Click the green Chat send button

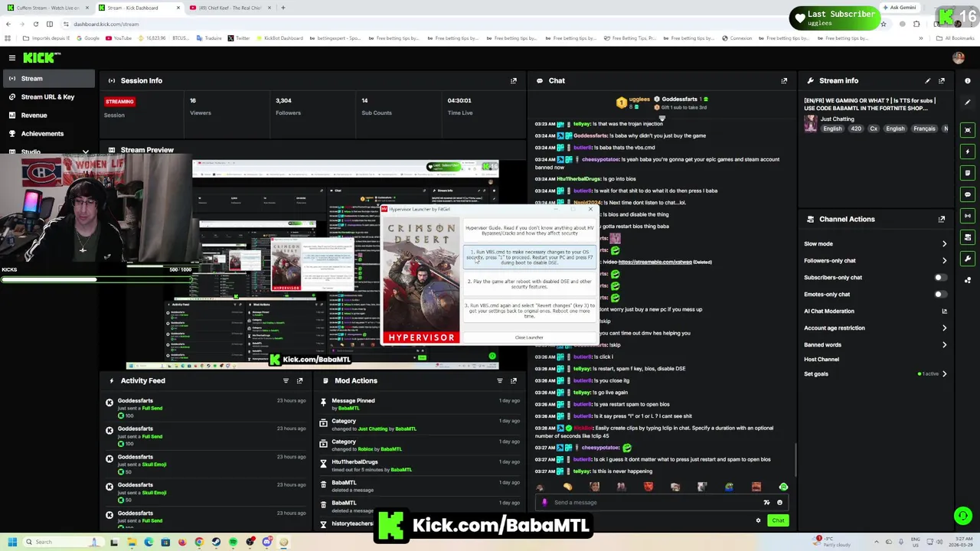778,520
